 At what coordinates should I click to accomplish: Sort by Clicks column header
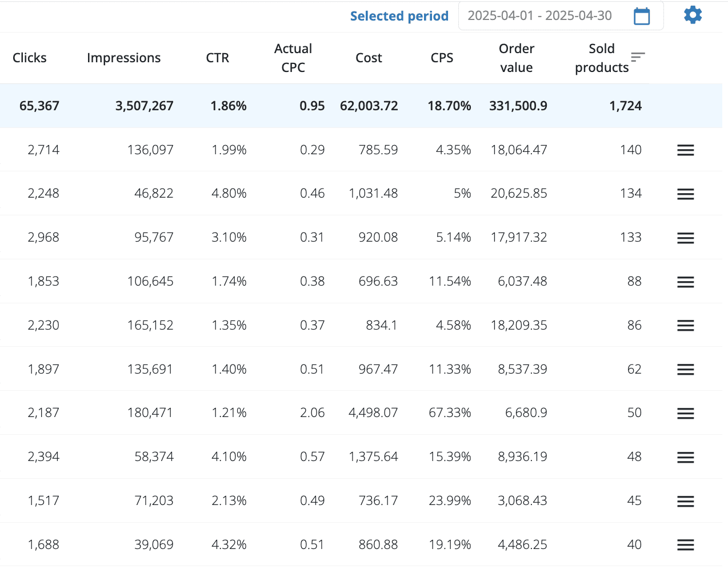[x=30, y=58]
